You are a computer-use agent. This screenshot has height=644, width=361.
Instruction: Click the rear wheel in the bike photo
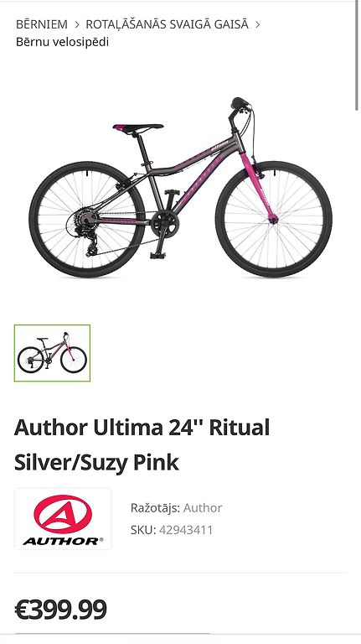[x=87, y=220]
